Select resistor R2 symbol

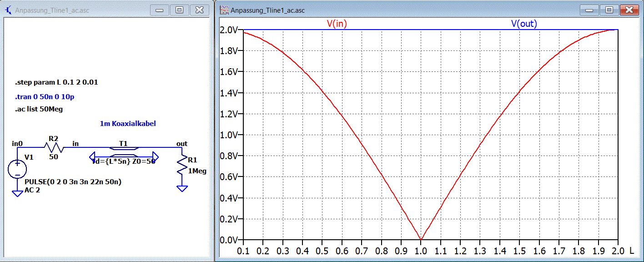click(x=54, y=147)
